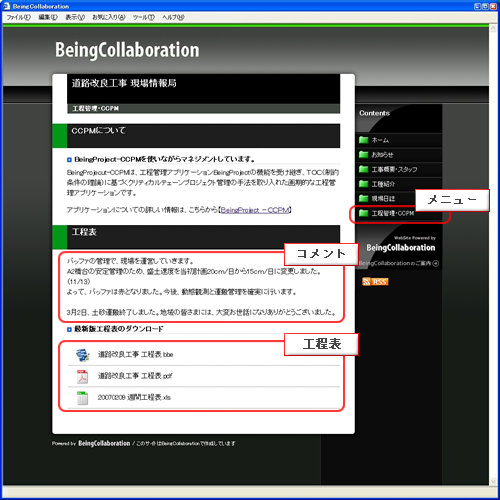Open the 工種紹介 sidebar link
This screenshot has height=500, width=500.
(383, 184)
